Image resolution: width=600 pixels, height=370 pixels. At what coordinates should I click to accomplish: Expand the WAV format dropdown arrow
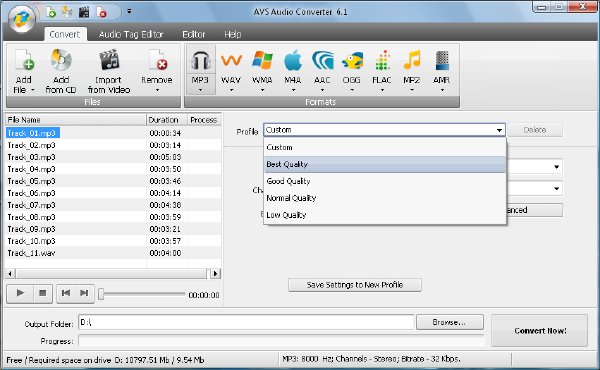point(231,90)
